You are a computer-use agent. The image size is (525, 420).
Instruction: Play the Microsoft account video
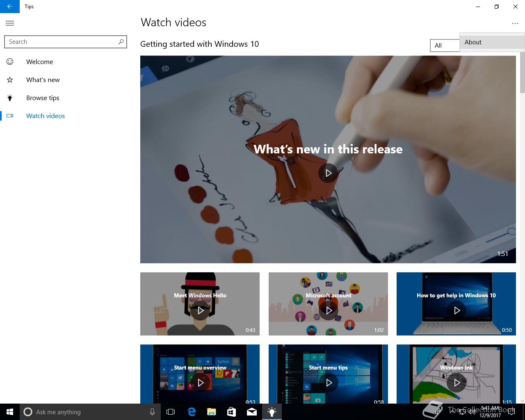point(329,310)
